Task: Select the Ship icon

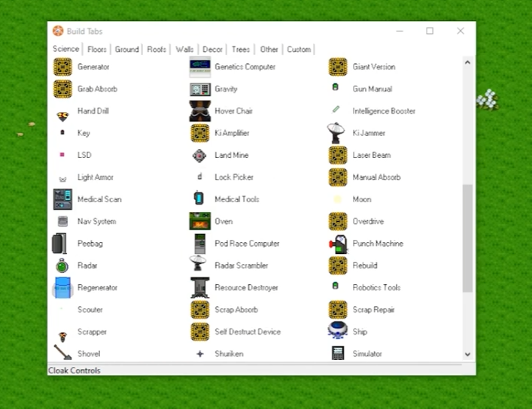Action: [338, 330]
